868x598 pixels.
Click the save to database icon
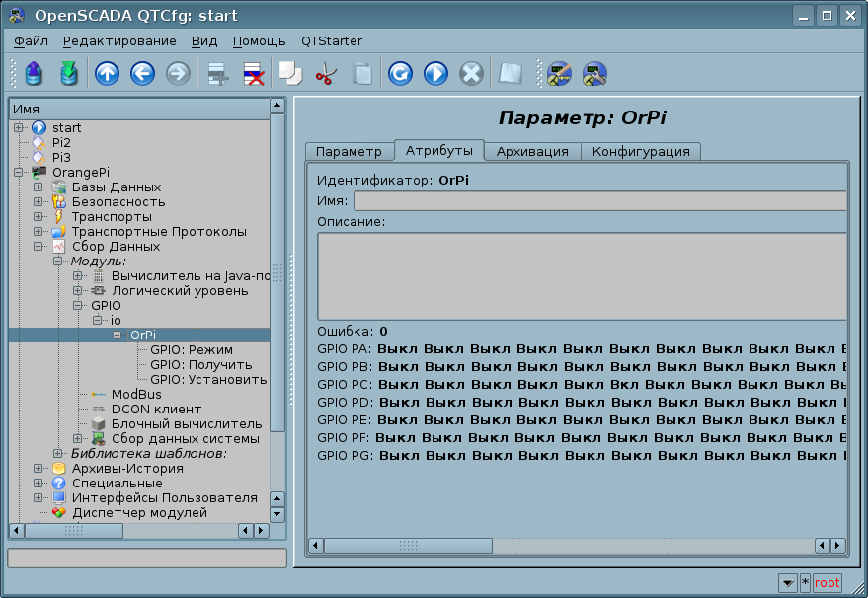(x=68, y=73)
